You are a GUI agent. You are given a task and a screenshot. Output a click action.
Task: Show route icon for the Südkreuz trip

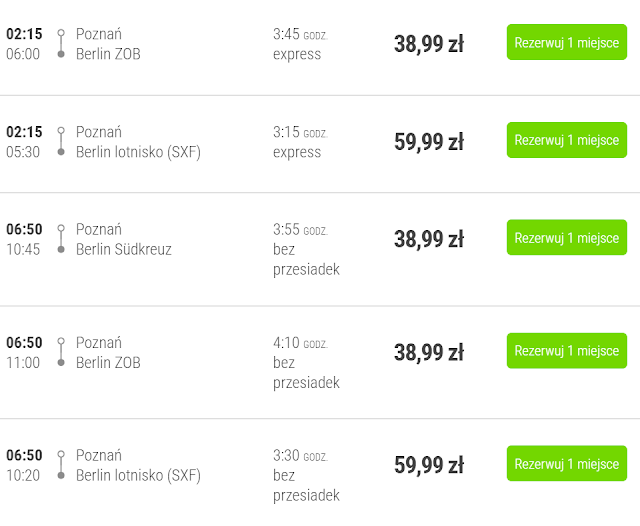coord(61,239)
